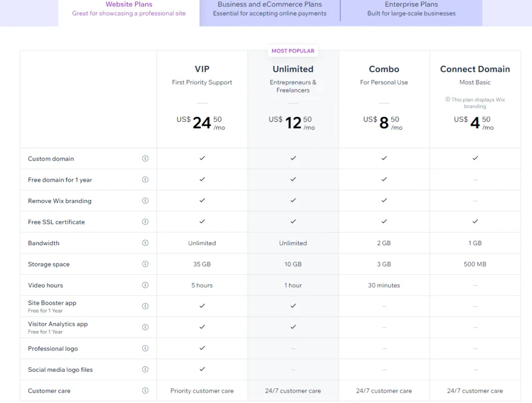Click the Unlimited plan price of US$12.50
Viewport: 532px width, 403px height.
coord(292,122)
